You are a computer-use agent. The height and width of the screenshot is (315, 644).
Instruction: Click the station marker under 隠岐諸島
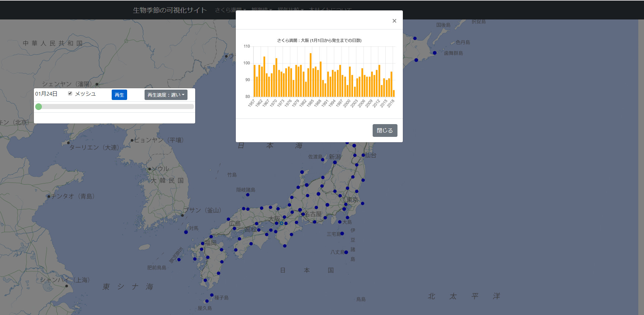pos(248,195)
